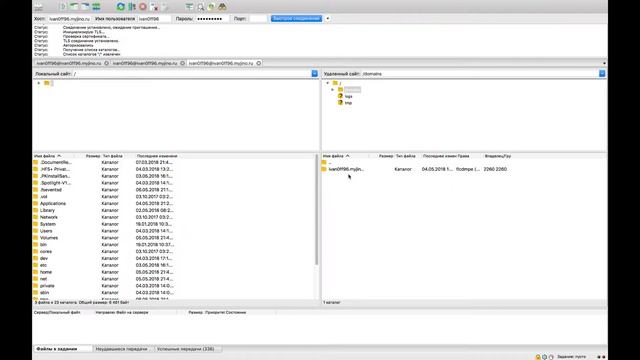Select the Volumes folder in local list
Screen dimensions: 640x360
[49, 238]
